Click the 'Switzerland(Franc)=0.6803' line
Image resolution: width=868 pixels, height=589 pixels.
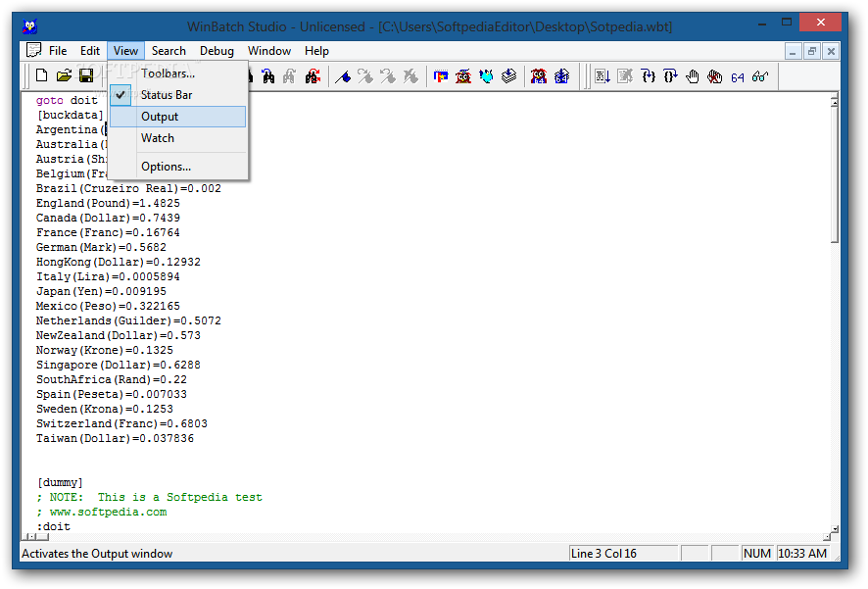pos(121,423)
